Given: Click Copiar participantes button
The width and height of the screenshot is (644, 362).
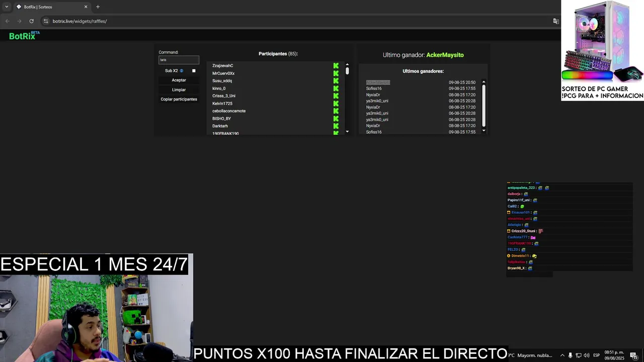Looking at the screenshot, I should [179, 99].
